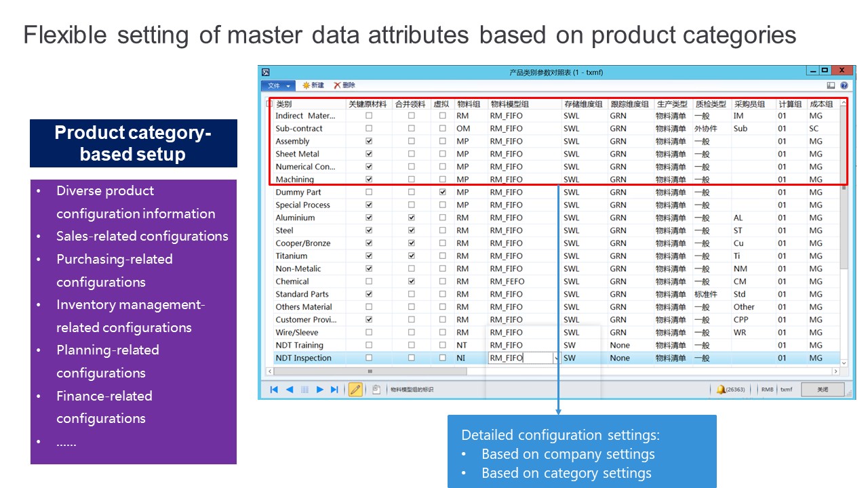Click the 关闭 (Close) button
This screenshot has height=488, width=868.
pyautogui.click(x=823, y=390)
